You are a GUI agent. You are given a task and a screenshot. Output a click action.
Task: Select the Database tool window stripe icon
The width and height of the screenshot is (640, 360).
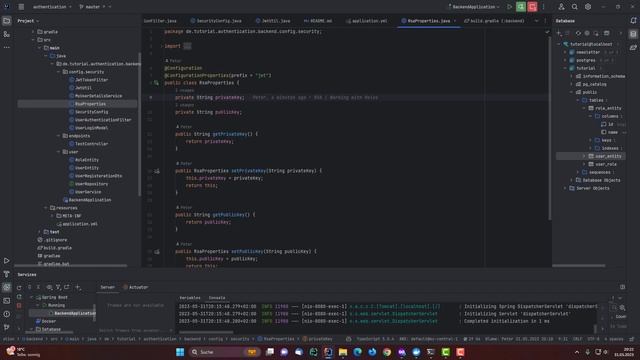633,34
